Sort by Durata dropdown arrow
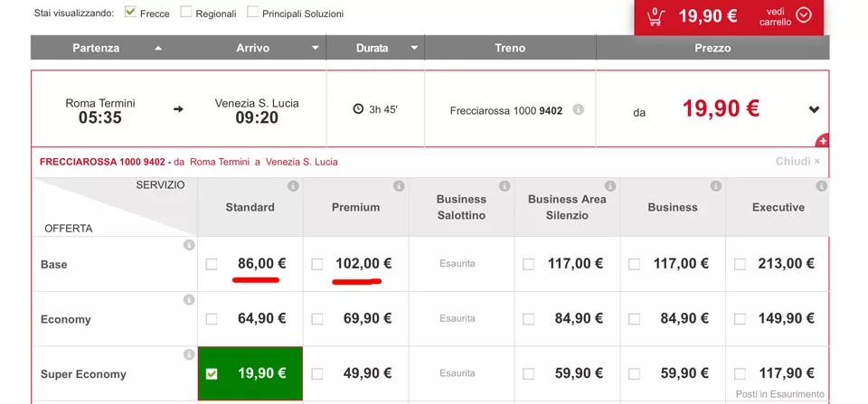 coord(414,48)
